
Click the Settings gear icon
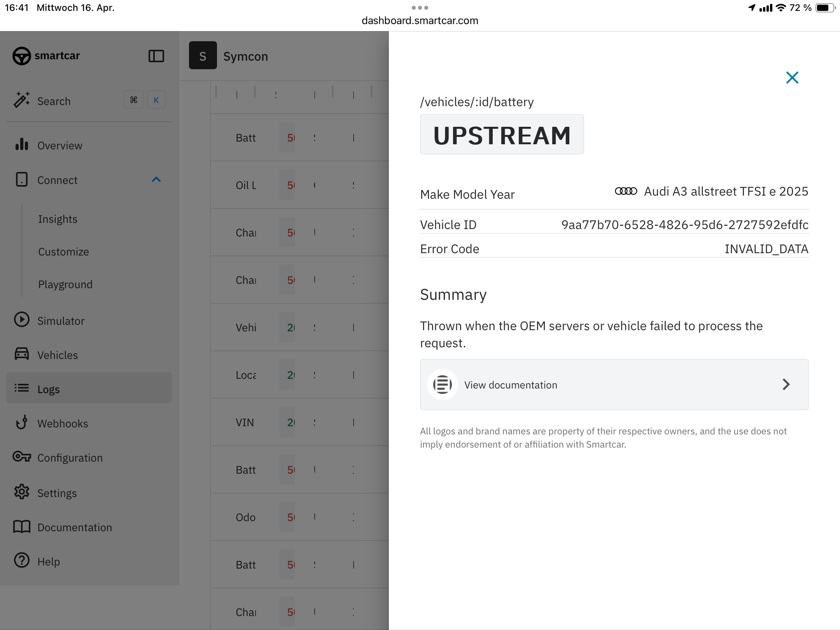coord(22,492)
